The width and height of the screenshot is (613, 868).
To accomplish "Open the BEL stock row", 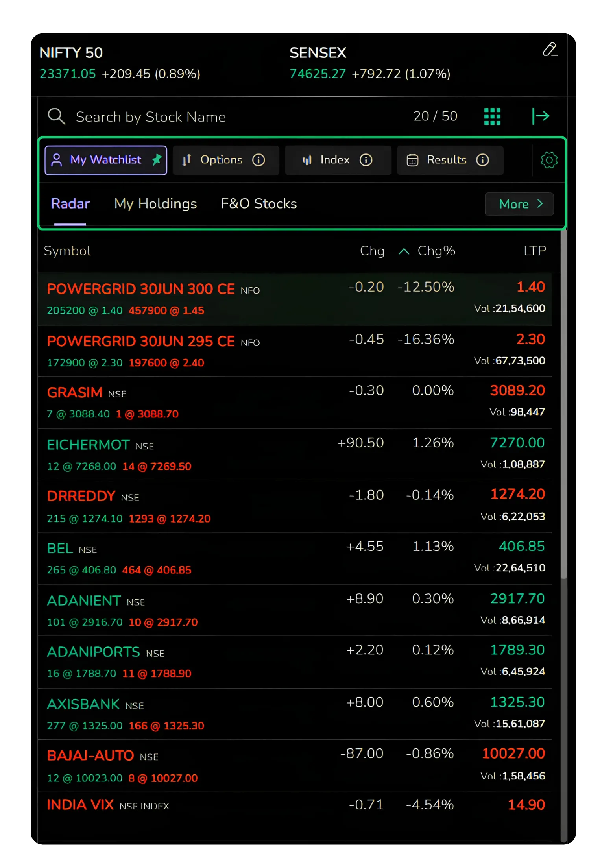I will 295,558.
